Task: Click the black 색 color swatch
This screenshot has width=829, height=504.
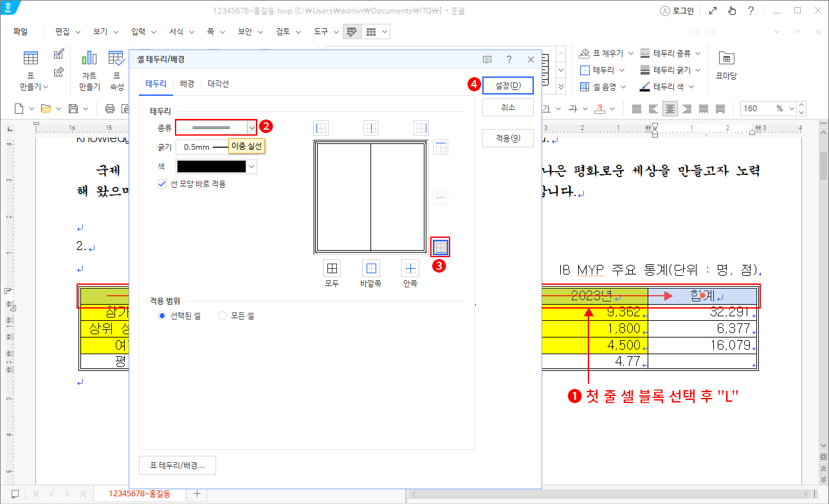Action: click(211, 167)
